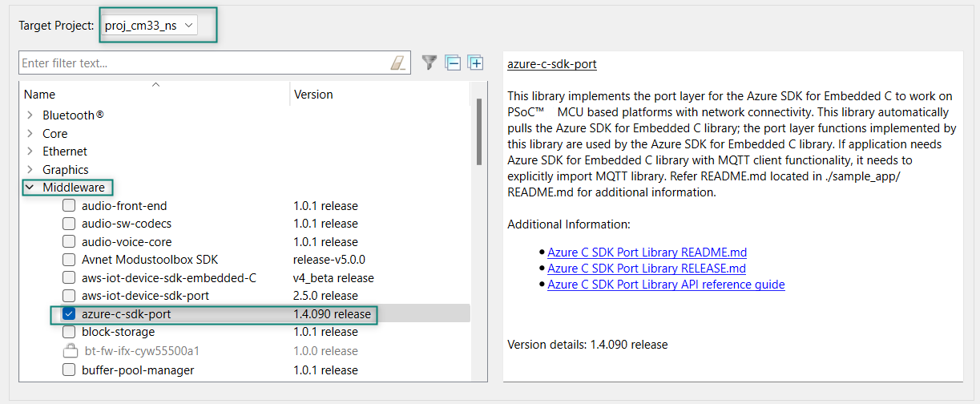Expand the Bluetooth category
Viewport: 980px width, 404px height.
pyautogui.click(x=30, y=115)
